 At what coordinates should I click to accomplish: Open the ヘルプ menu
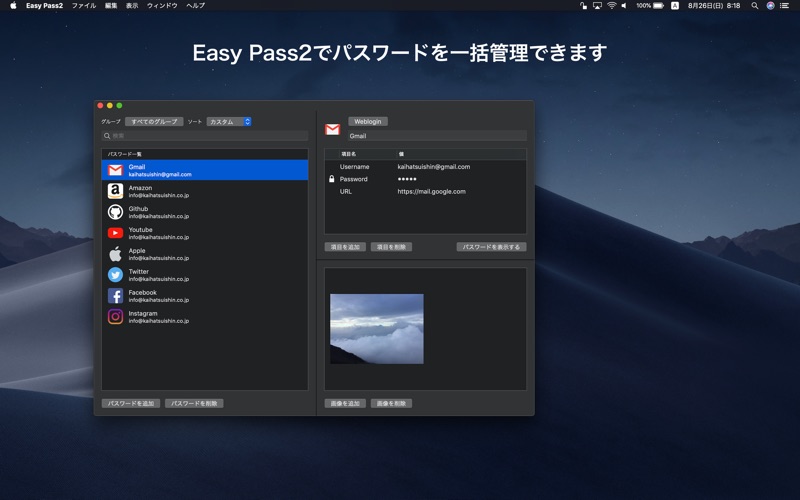195,6
